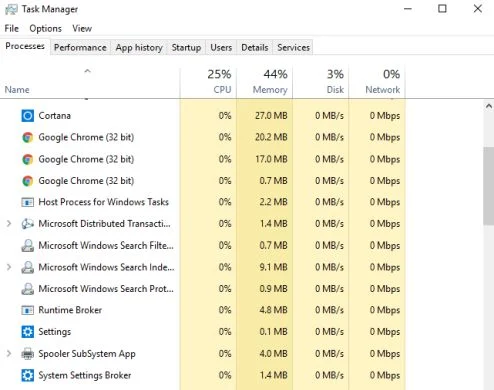Viewport: 494px width, 390px height.
Task: Expand the Microsoft Windows Search Indexer process
Action: (x=9, y=267)
